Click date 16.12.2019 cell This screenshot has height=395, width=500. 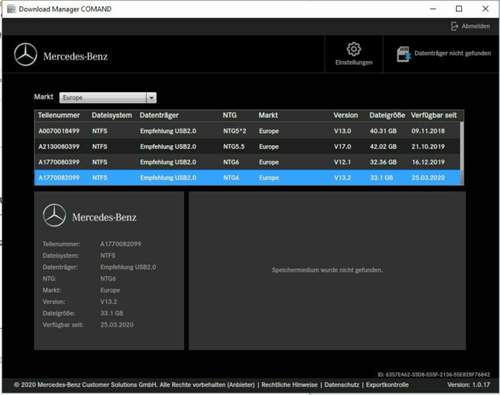[x=428, y=162]
